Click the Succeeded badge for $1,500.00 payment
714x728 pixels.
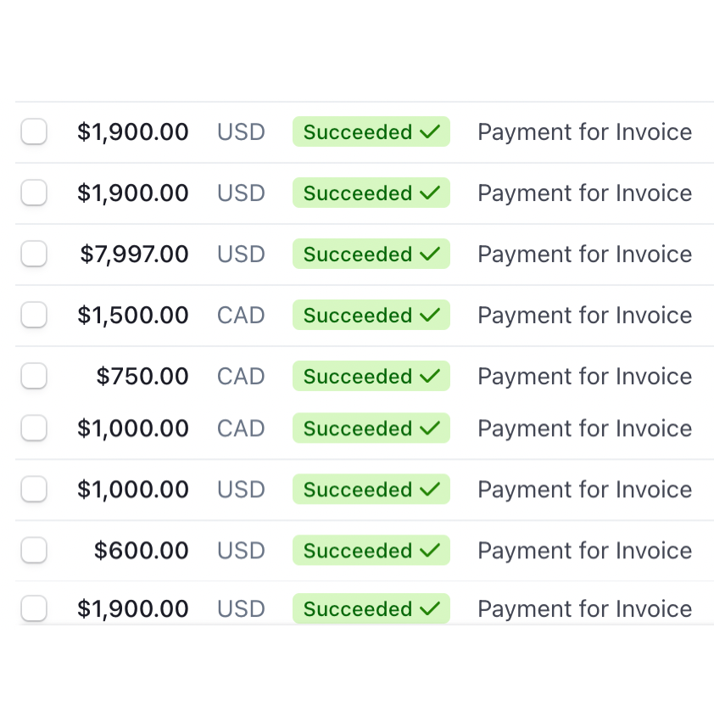[371, 315]
